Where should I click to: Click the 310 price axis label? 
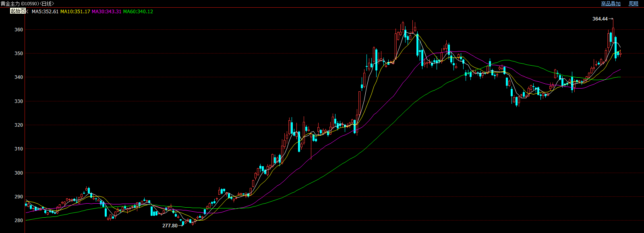19,149
